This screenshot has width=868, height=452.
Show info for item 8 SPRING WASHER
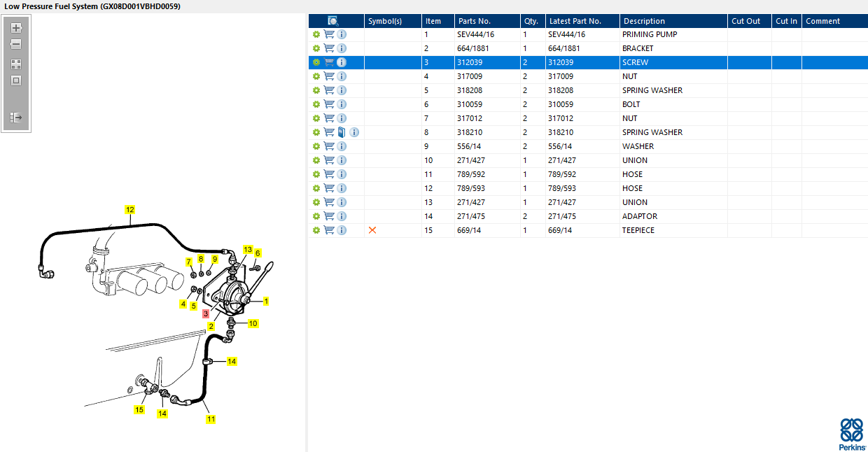[354, 132]
